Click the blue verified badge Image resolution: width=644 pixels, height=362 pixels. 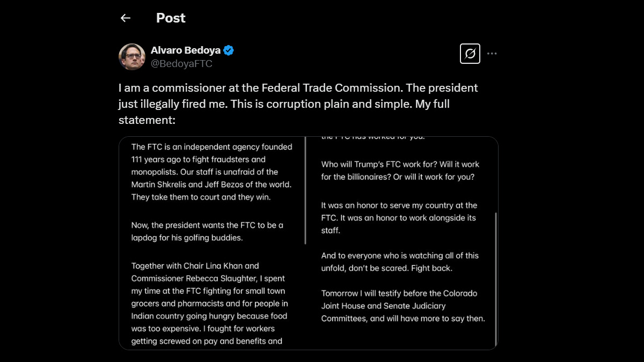click(229, 50)
